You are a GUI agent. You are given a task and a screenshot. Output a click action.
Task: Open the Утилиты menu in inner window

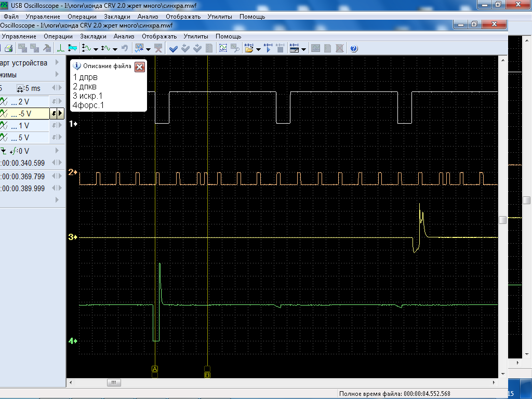point(196,36)
